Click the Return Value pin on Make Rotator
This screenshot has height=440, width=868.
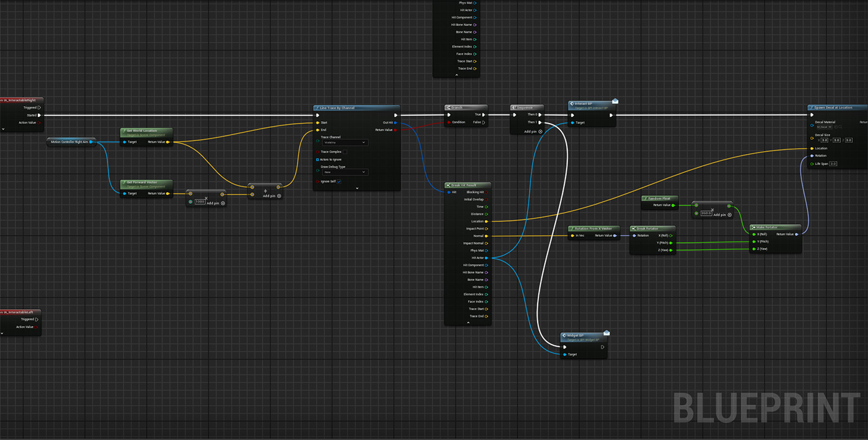797,234
